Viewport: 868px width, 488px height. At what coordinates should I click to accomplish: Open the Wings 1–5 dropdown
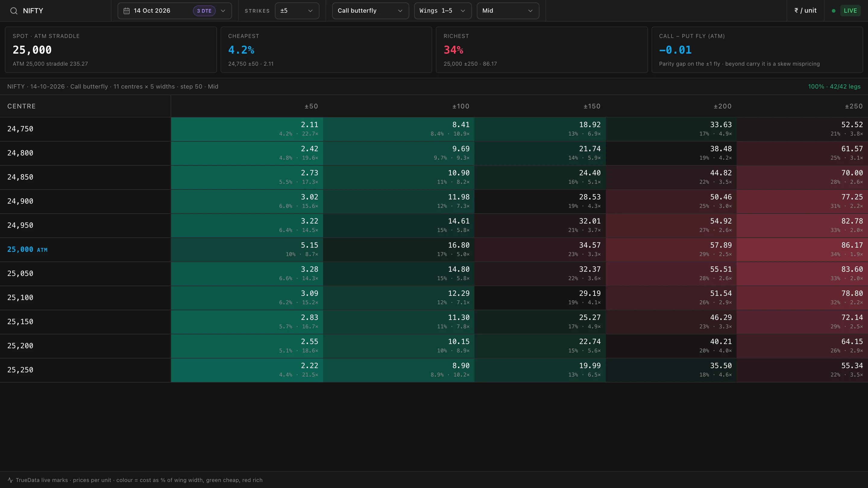point(443,11)
